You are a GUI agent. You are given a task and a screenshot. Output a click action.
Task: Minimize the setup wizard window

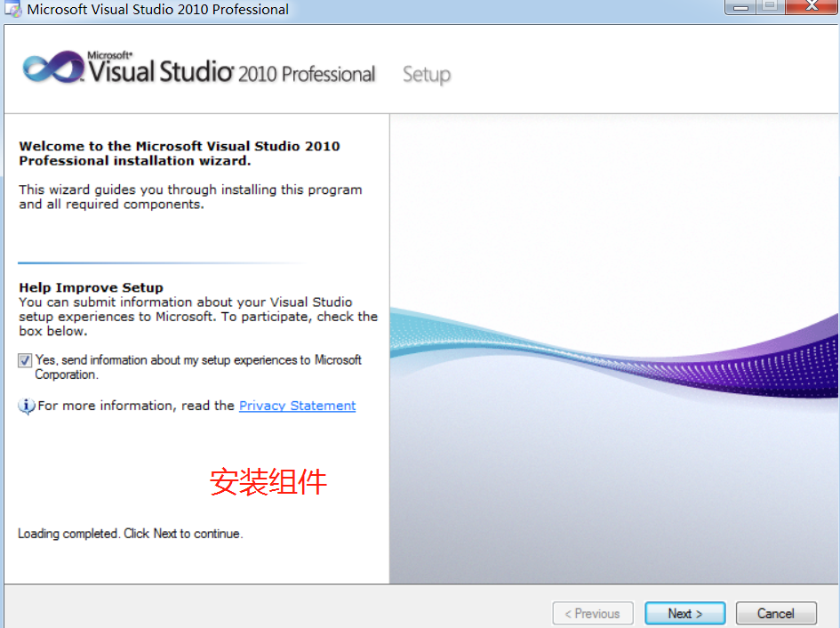click(x=740, y=7)
